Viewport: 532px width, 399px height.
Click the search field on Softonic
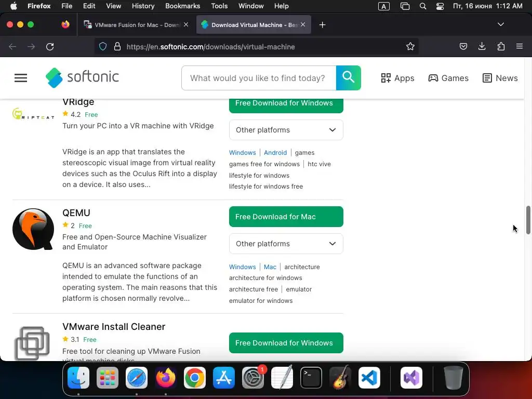(x=259, y=78)
